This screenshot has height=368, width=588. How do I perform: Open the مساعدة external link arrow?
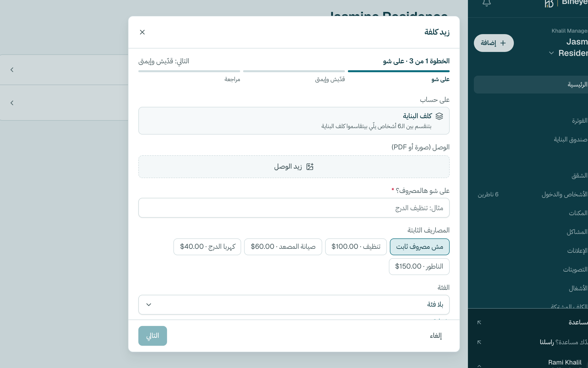[479, 322]
